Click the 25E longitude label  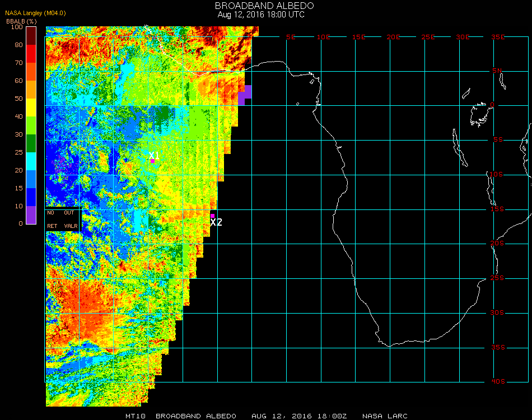(x=428, y=37)
